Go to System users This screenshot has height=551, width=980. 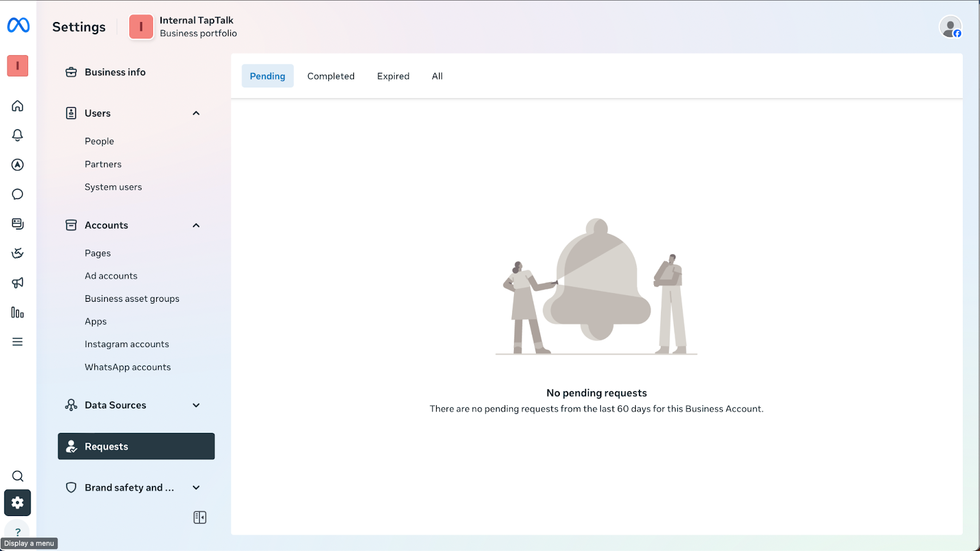(x=113, y=187)
